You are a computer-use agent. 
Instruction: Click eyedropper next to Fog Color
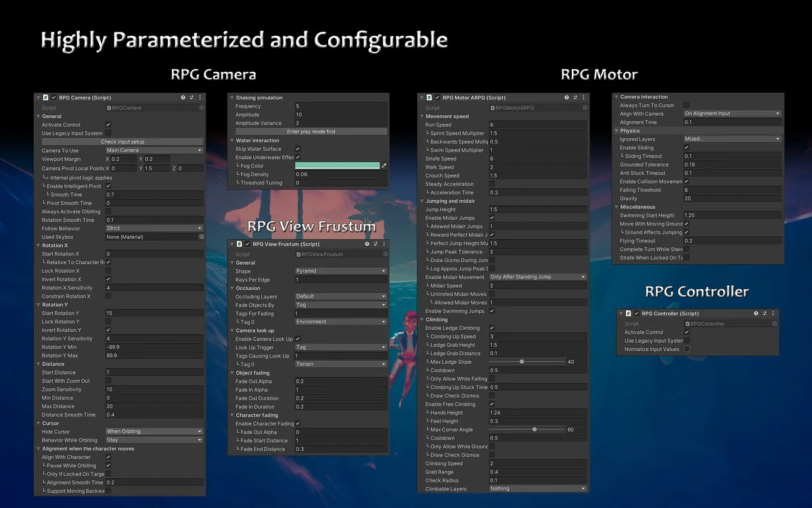coord(384,166)
